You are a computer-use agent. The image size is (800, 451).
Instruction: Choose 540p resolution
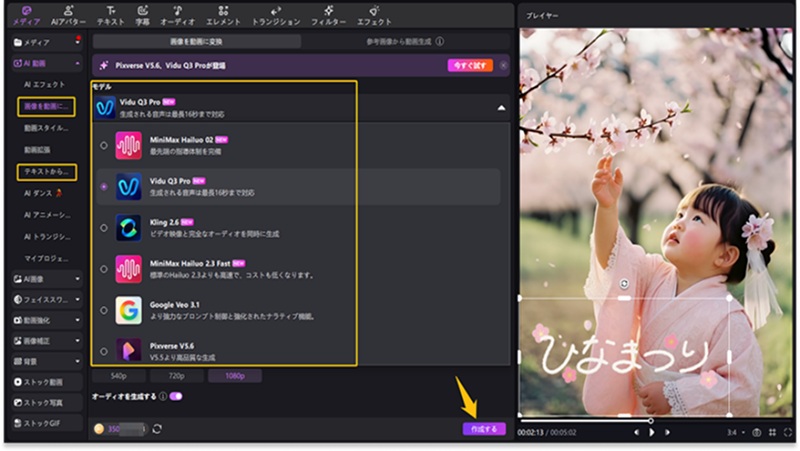point(118,376)
